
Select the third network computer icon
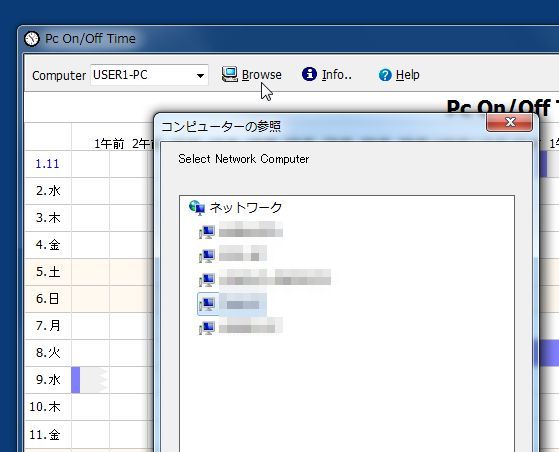tap(207, 279)
